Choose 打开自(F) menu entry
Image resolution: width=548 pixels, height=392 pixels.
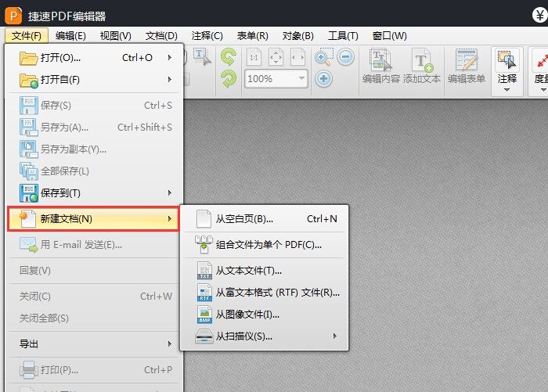click(x=95, y=80)
